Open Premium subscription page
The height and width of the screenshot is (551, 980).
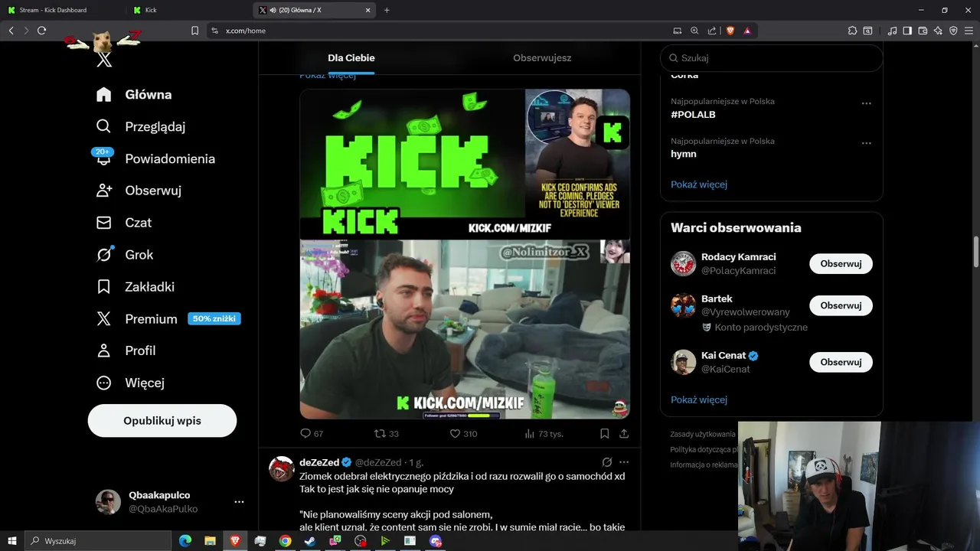coord(168,319)
